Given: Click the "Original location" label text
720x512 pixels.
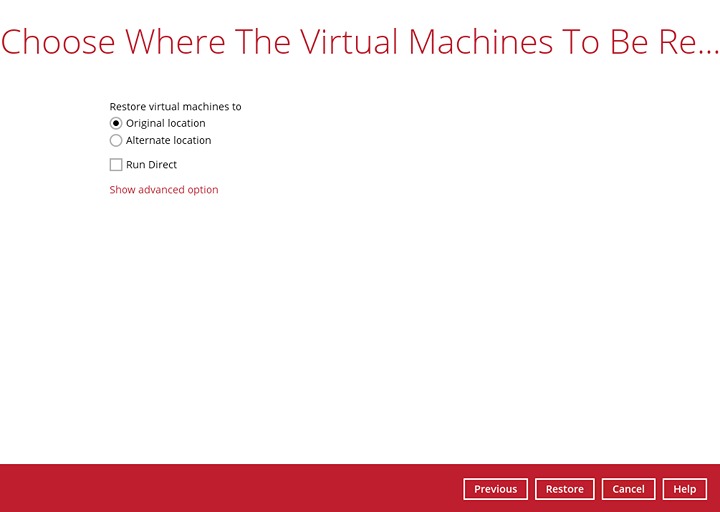Looking at the screenshot, I should click(x=166, y=123).
